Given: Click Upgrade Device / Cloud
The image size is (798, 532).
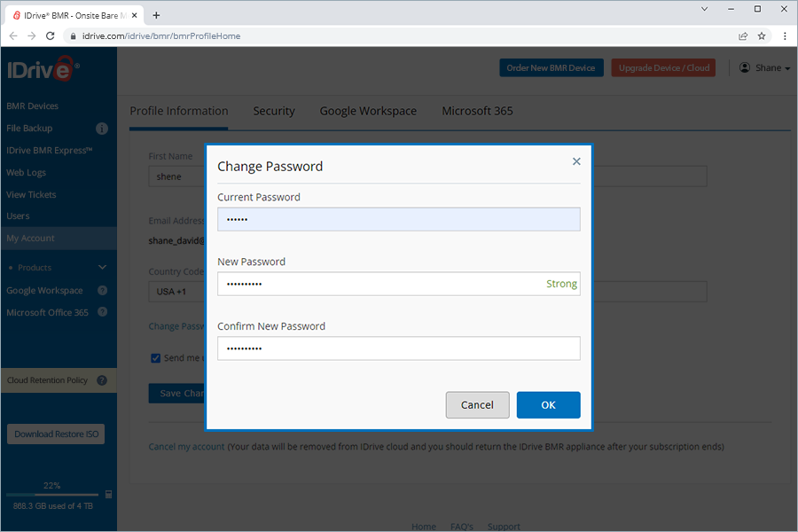Looking at the screenshot, I should (663, 67).
